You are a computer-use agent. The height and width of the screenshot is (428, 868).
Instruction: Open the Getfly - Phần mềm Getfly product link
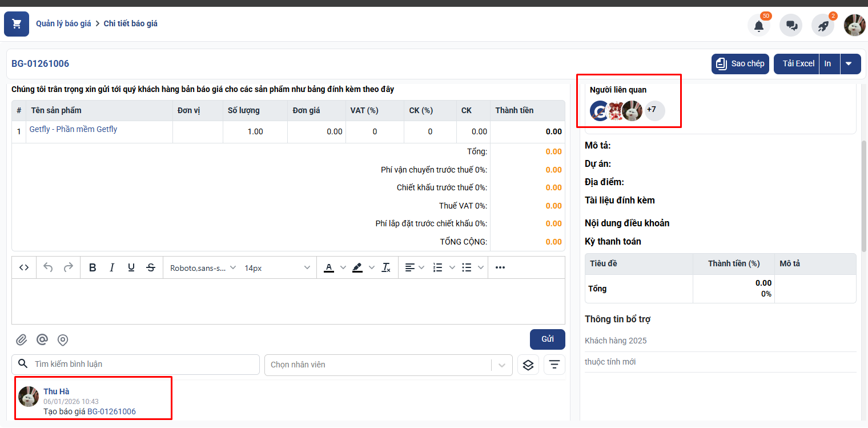[x=73, y=129]
